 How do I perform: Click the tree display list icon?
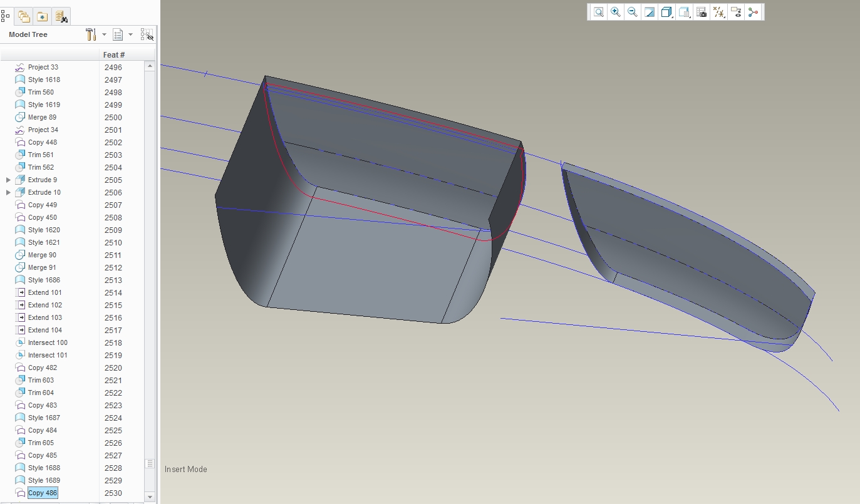click(x=118, y=34)
